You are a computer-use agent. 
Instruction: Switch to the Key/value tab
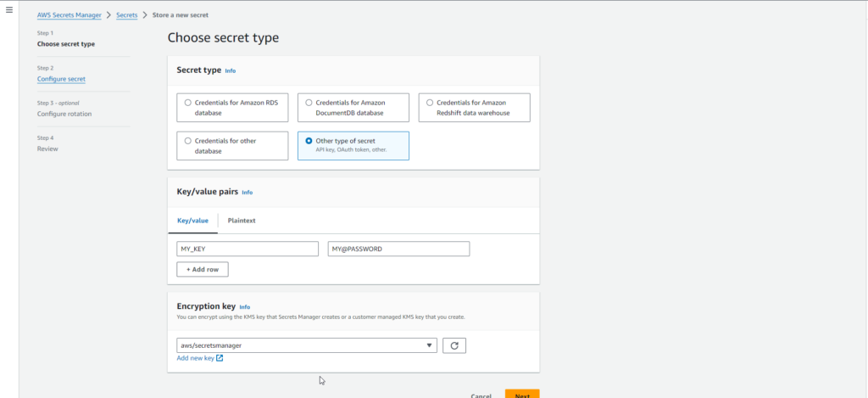click(x=192, y=220)
